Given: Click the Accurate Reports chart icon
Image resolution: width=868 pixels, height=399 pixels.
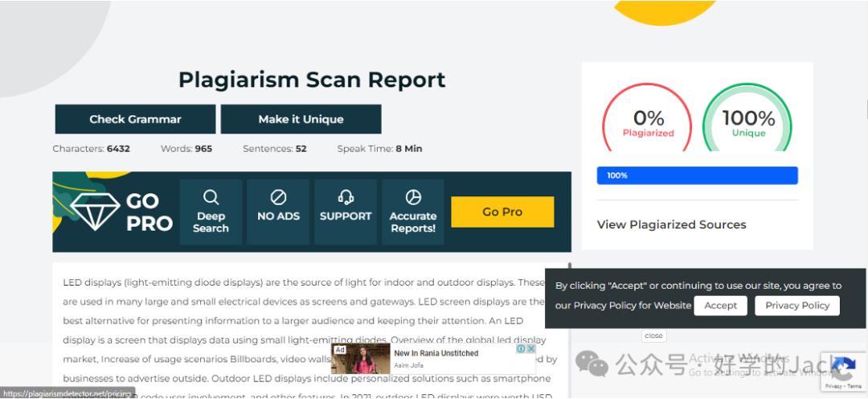Looking at the screenshot, I should point(413,197).
